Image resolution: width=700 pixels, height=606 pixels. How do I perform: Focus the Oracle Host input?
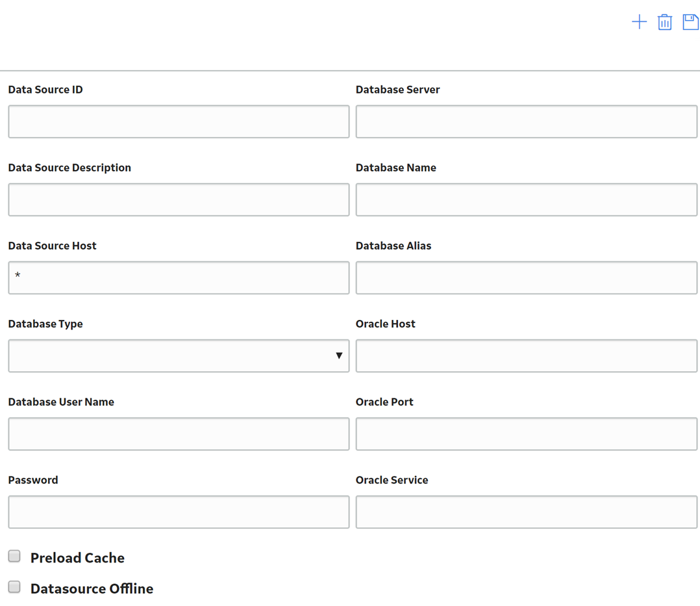point(527,356)
